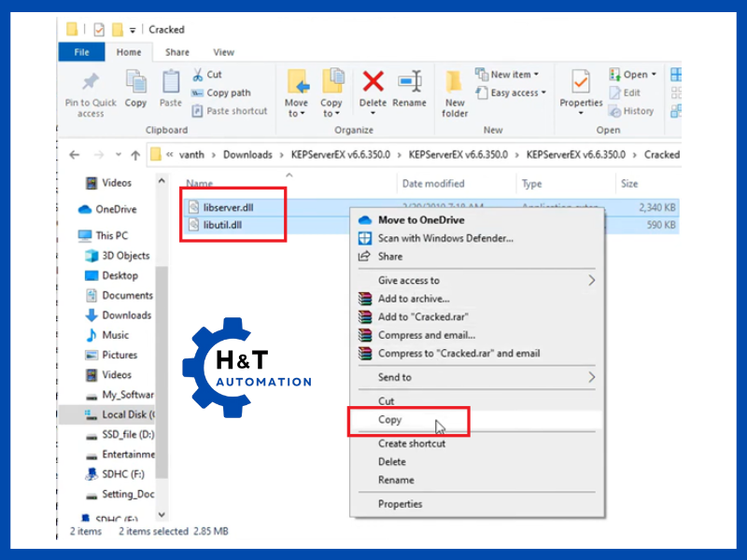Select Downloads in the navigation pane

126,315
